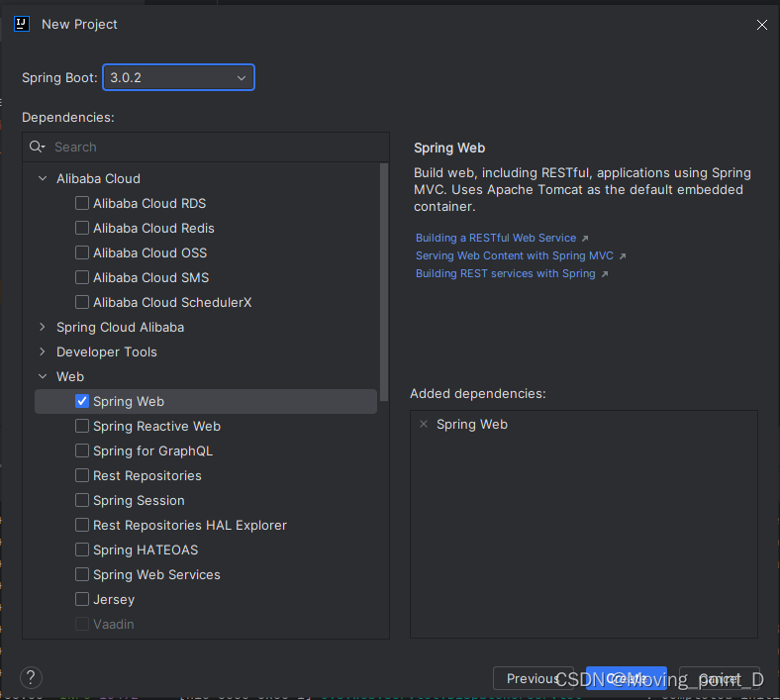Check Alibaba Cloud Redis
Screen dimensions: 780x700
tap(82, 228)
